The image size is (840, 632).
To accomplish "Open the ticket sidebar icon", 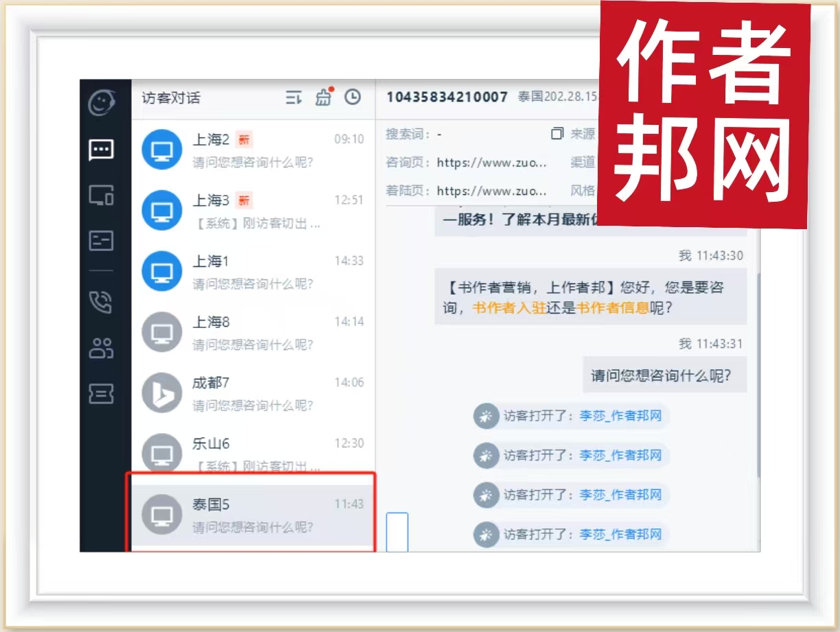I will tap(101, 393).
